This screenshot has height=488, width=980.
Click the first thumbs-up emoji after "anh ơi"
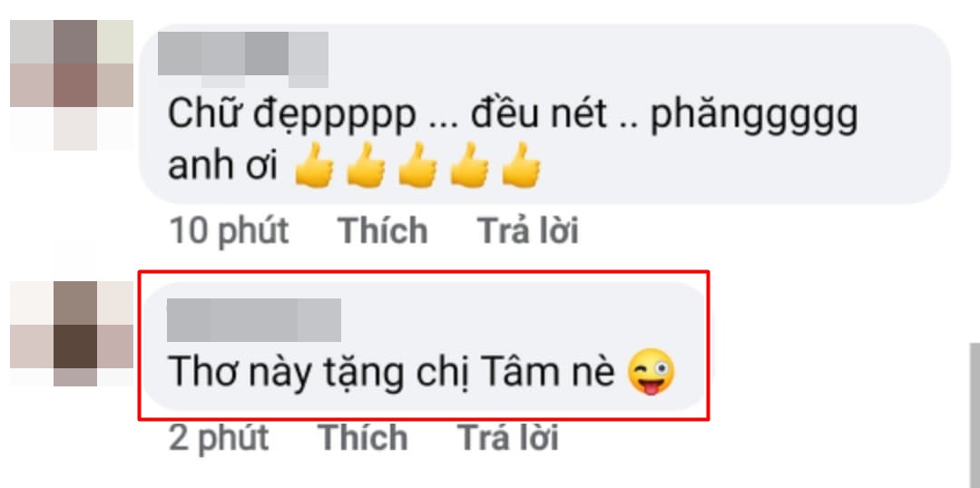(x=314, y=166)
